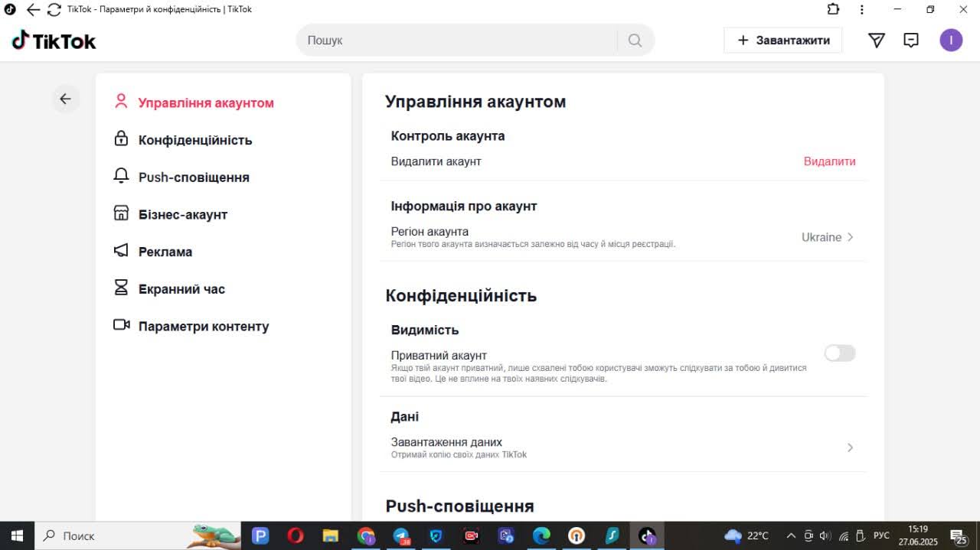Switch to the Бізнес-акаунт section
980x550 pixels.
point(182,214)
